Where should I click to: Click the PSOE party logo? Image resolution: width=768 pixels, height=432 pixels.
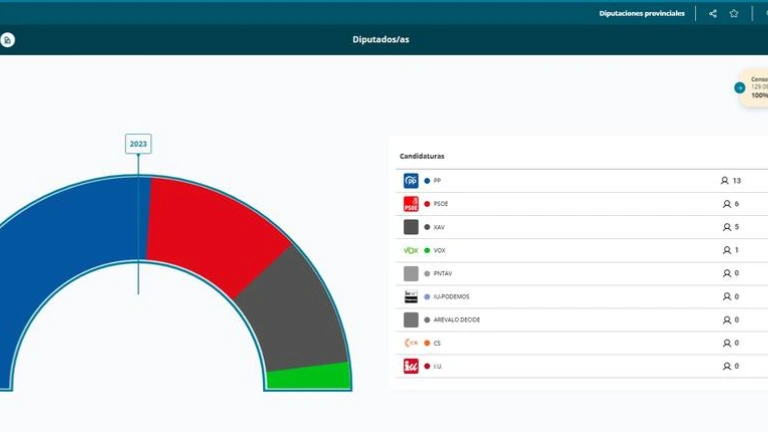coord(410,204)
